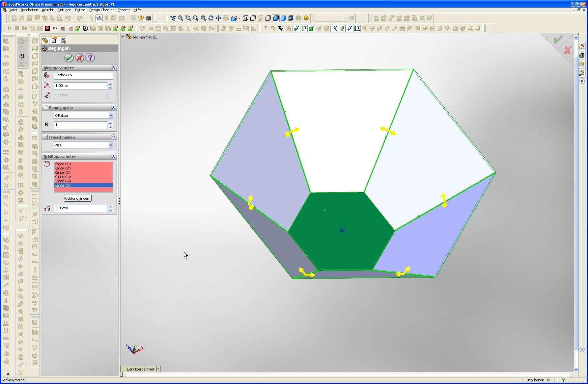588x384 pixels.
Task: Click the camera screenshot icon
Action: coord(149,18)
